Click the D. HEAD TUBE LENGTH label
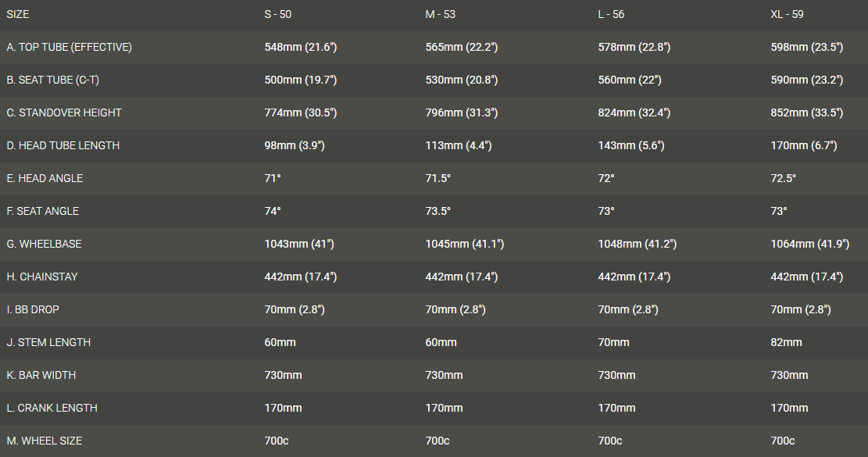The height and width of the screenshot is (457, 868). [x=63, y=145]
